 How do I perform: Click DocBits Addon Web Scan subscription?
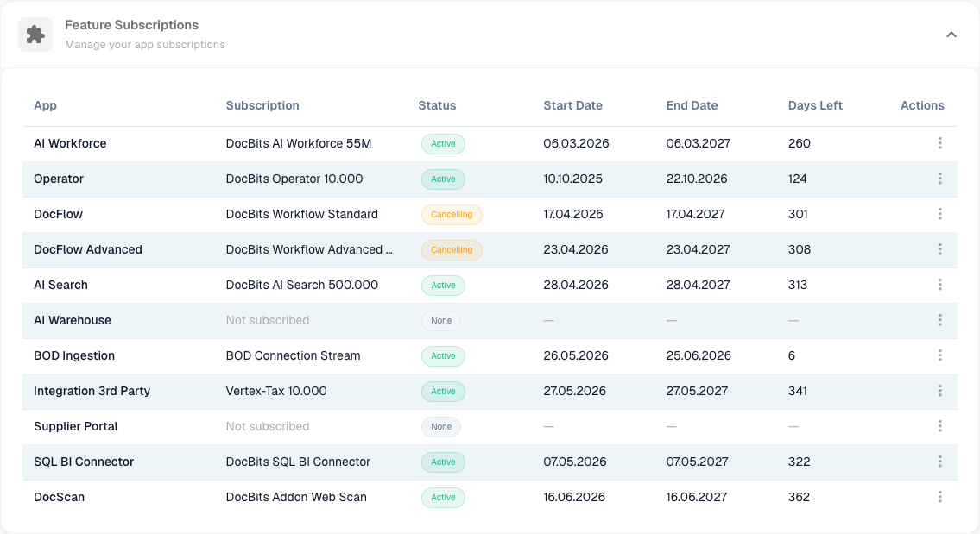(x=296, y=498)
